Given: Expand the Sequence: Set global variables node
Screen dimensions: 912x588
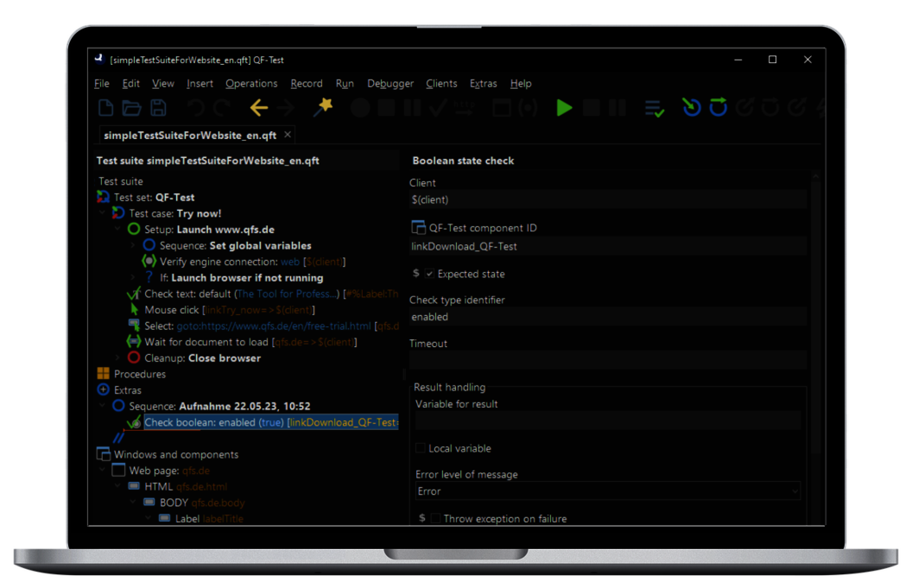Looking at the screenshot, I should [133, 246].
